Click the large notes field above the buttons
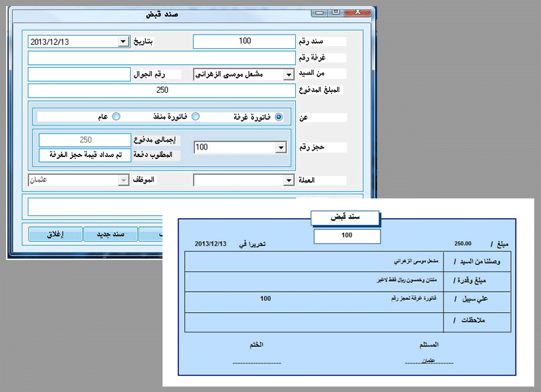541x392 pixels. pos(161,207)
